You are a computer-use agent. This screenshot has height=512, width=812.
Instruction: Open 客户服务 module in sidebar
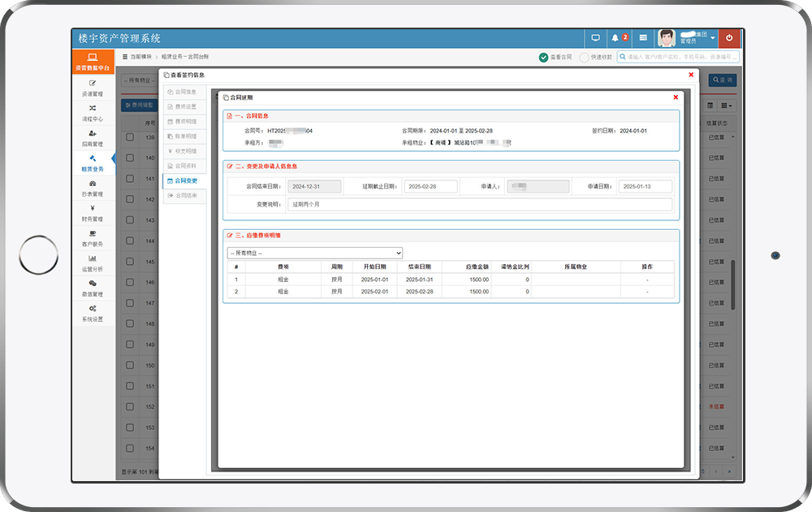pos(93,238)
